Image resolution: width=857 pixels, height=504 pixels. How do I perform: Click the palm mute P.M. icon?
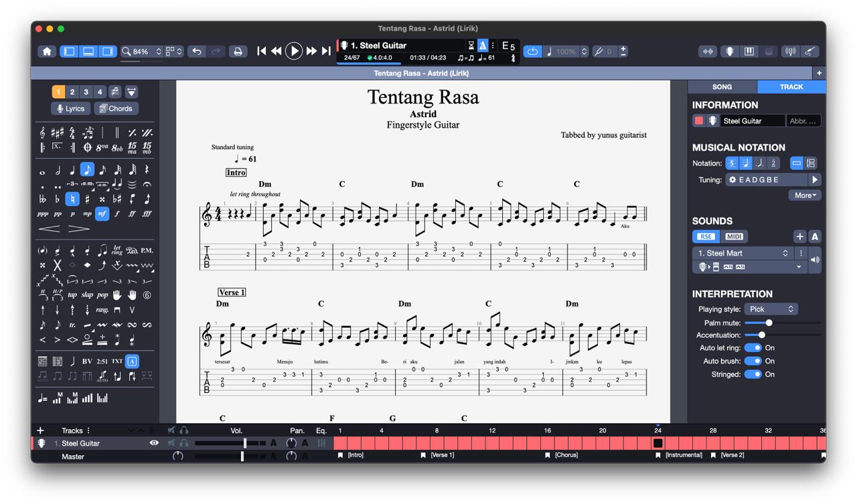[147, 251]
